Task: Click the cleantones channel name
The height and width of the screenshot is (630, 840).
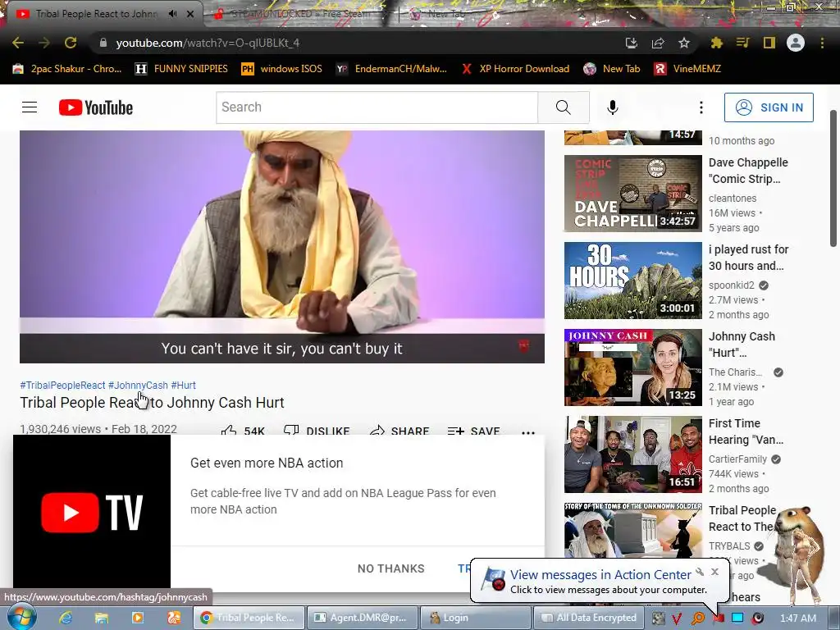Action: 733,199
